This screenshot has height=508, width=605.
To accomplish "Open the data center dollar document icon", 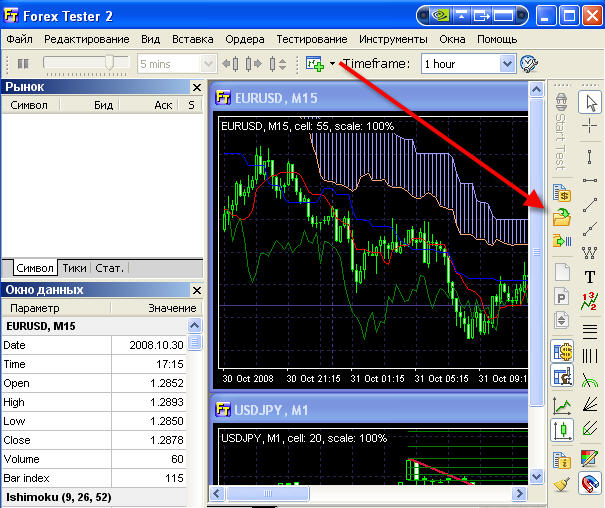I will (x=562, y=193).
